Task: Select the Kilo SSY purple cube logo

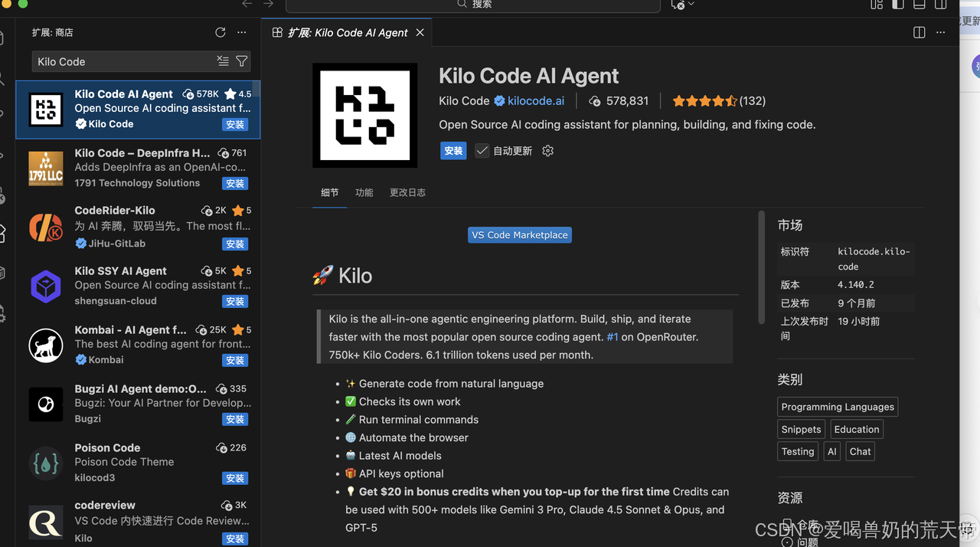Action: click(x=46, y=287)
